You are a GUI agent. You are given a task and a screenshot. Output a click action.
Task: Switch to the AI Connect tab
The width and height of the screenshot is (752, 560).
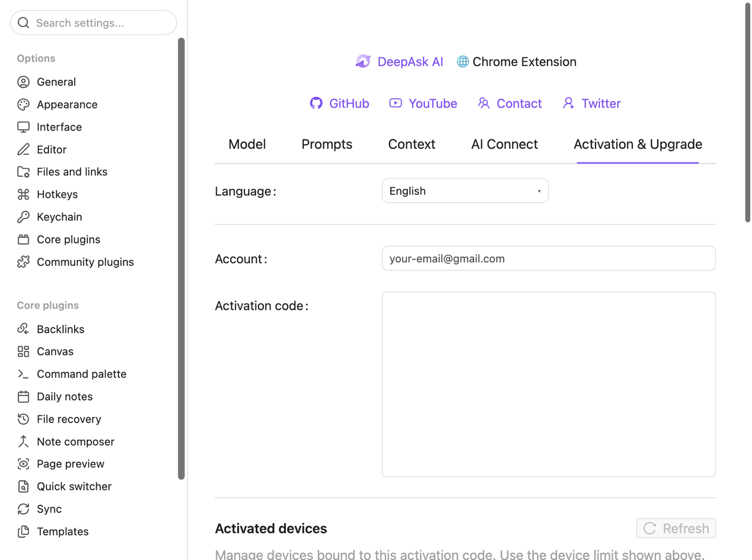504,144
